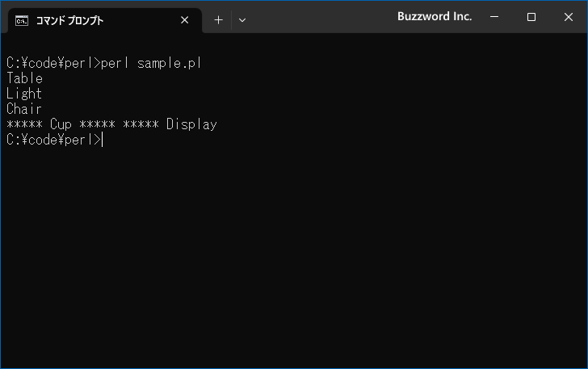Maximize the terminal window
The image size is (588, 369).
click(531, 17)
